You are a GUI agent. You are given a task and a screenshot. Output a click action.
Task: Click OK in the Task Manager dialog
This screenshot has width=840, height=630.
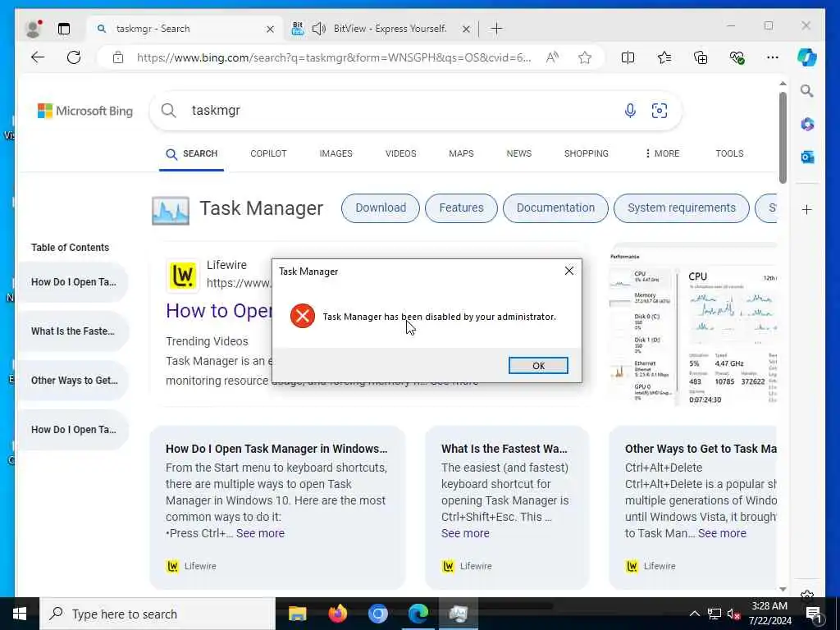(538, 365)
